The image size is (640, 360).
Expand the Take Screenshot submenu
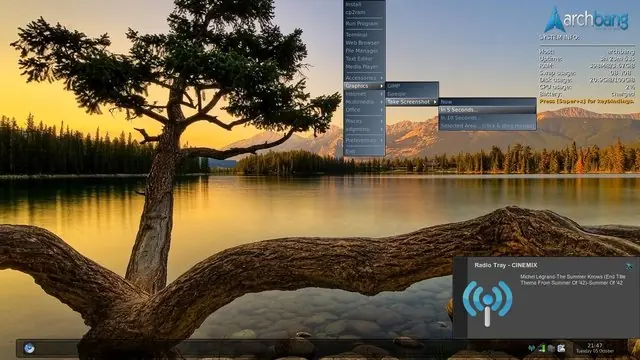[412, 102]
